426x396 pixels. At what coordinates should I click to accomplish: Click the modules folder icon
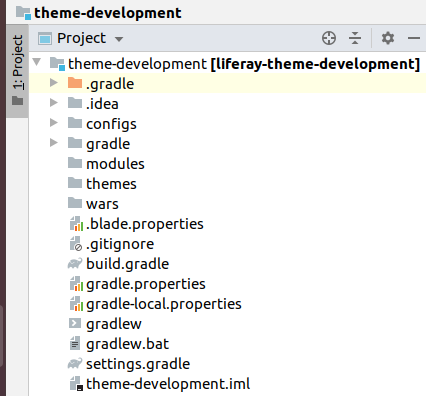tap(75, 162)
